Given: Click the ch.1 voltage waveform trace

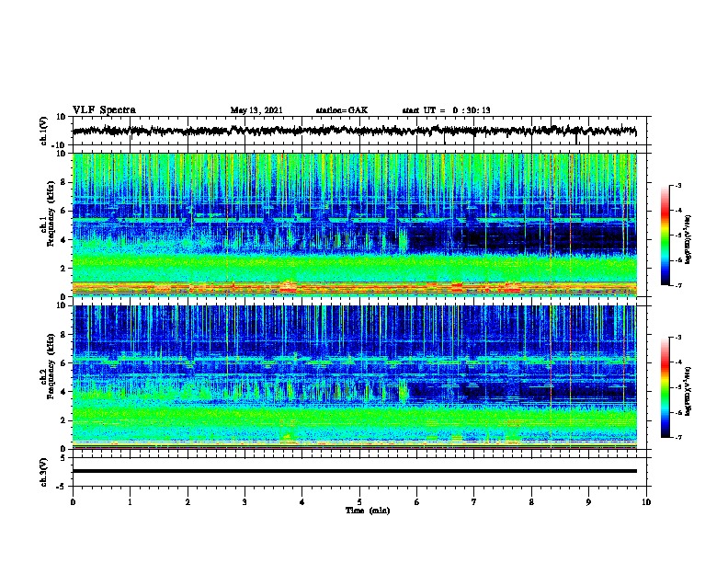Looking at the screenshot, I should (x=354, y=131).
